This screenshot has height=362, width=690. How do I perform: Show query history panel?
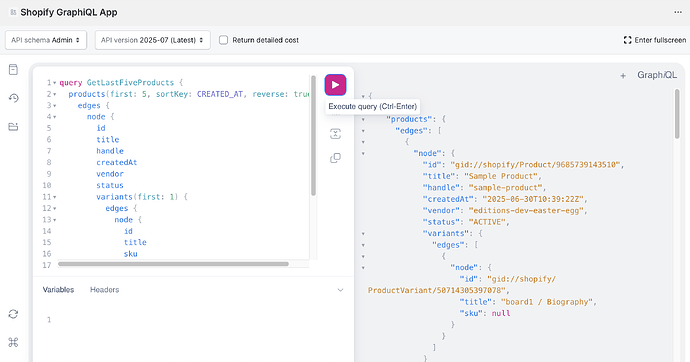[13, 98]
